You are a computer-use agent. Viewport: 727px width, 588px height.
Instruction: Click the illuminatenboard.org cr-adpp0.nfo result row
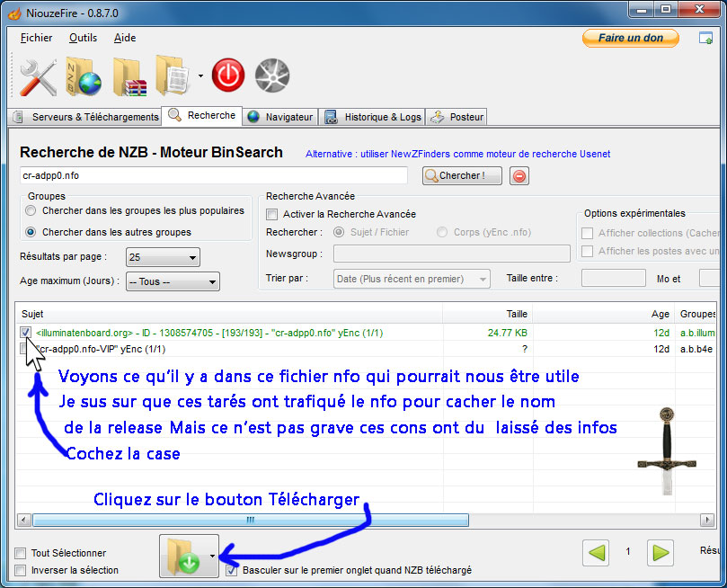coord(367,333)
